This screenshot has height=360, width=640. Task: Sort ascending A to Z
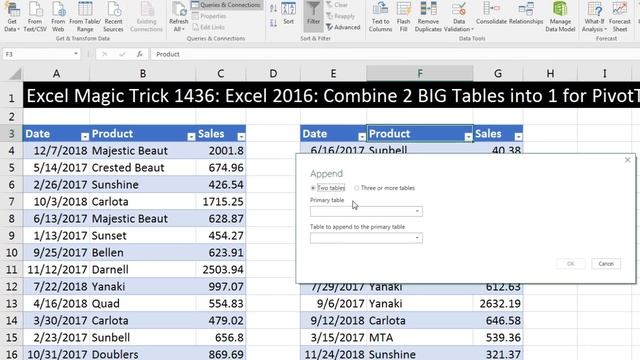pyautogui.click(x=273, y=8)
